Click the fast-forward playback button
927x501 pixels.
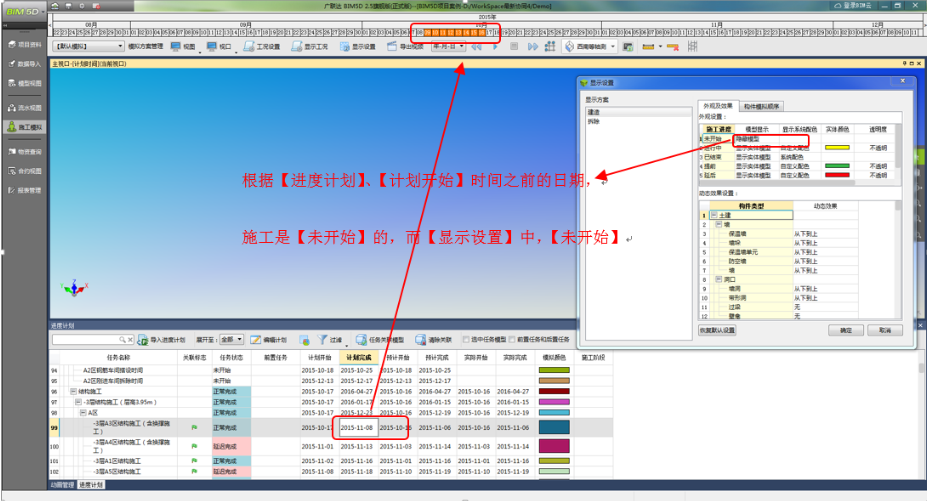[533, 46]
